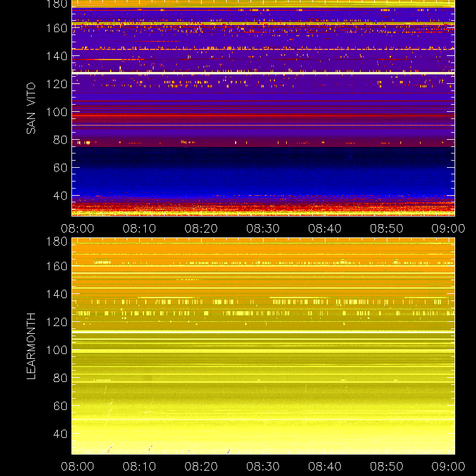Select the 60 tick on San Vito axis

[60, 168]
